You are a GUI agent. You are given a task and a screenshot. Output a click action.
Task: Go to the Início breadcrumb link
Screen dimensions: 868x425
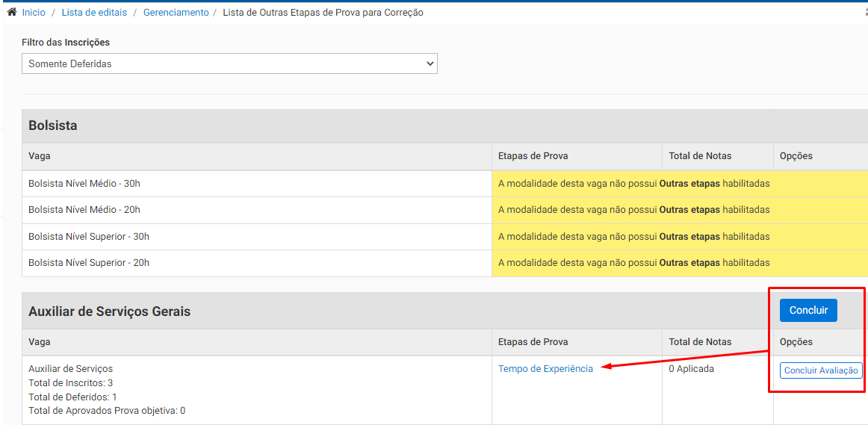click(x=34, y=13)
